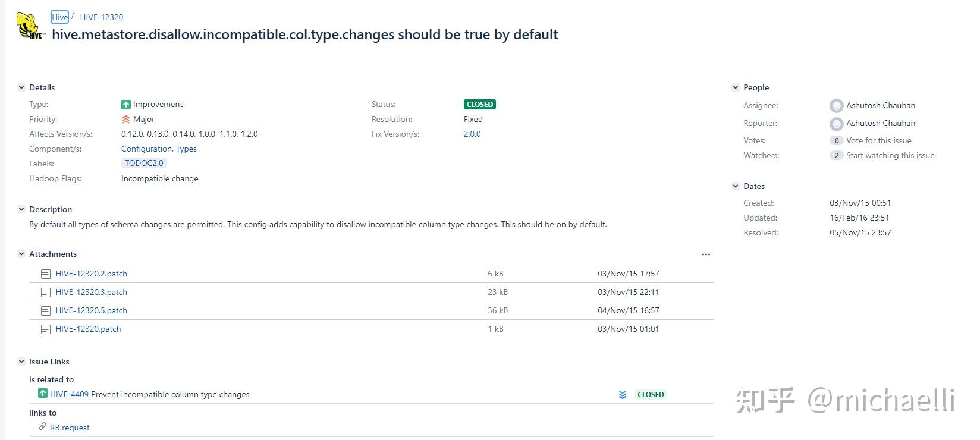Collapse the Description section

pyautogui.click(x=21, y=209)
